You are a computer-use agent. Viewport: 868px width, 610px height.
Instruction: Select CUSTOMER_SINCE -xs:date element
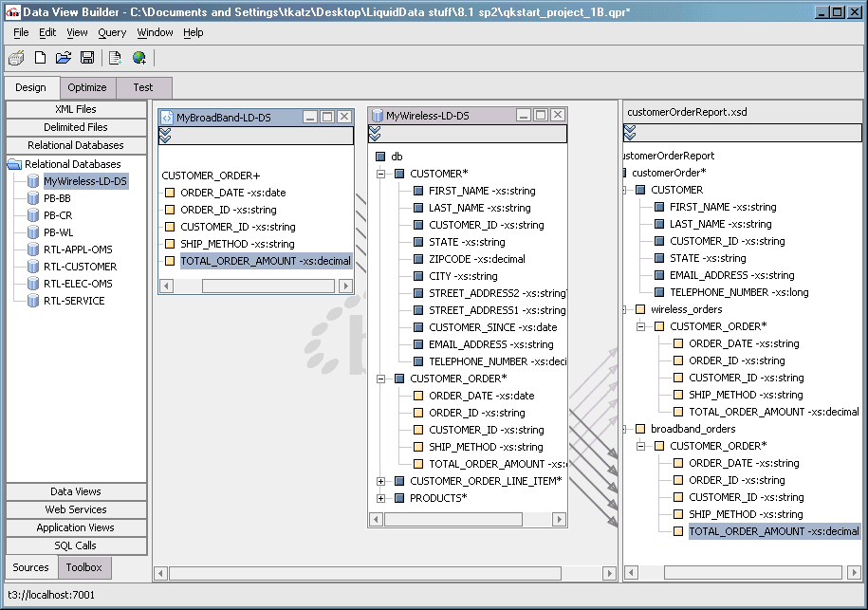tap(492, 327)
